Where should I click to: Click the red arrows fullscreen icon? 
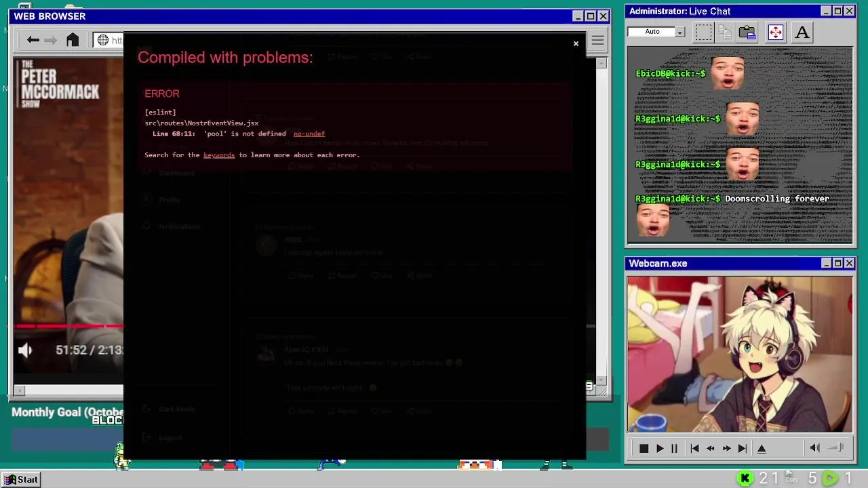coord(776,32)
